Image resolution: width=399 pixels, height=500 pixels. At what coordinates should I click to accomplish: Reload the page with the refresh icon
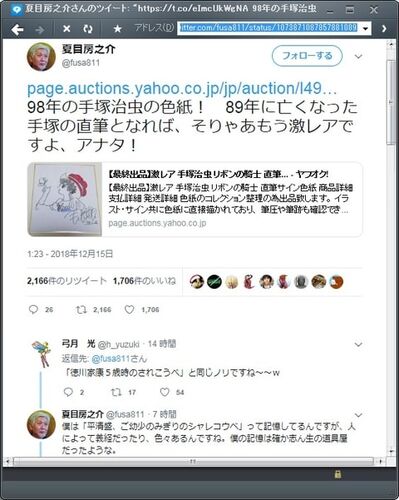[x=88, y=29]
